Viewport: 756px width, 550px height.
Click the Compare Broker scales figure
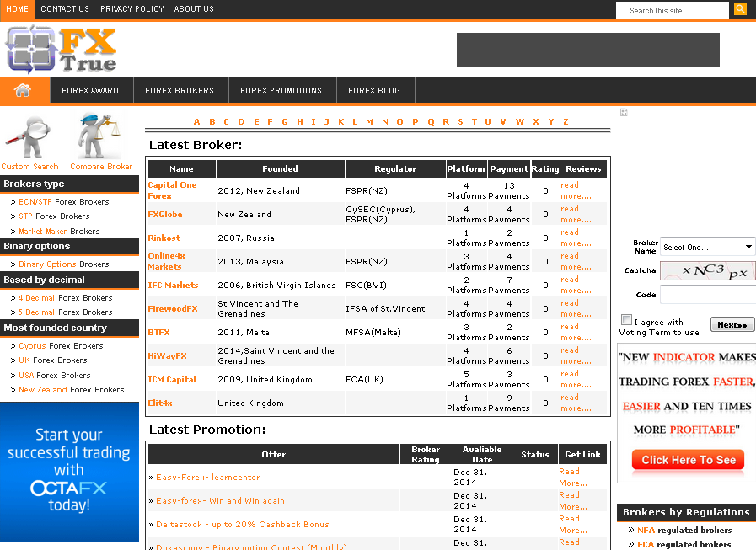[x=99, y=136]
